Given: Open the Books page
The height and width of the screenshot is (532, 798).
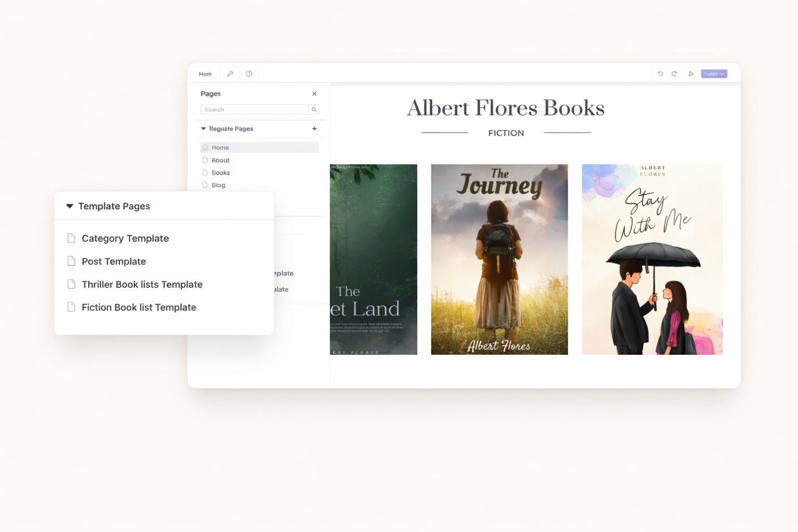Looking at the screenshot, I should (220, 173).
